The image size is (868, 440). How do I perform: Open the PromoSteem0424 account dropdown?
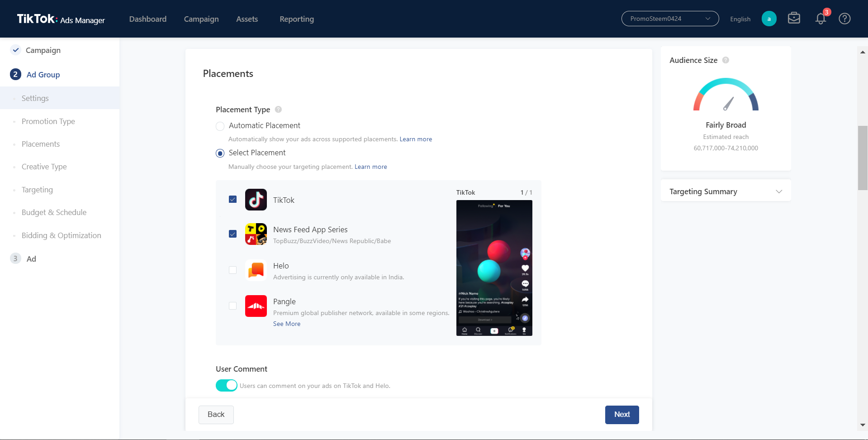(670, 19)
